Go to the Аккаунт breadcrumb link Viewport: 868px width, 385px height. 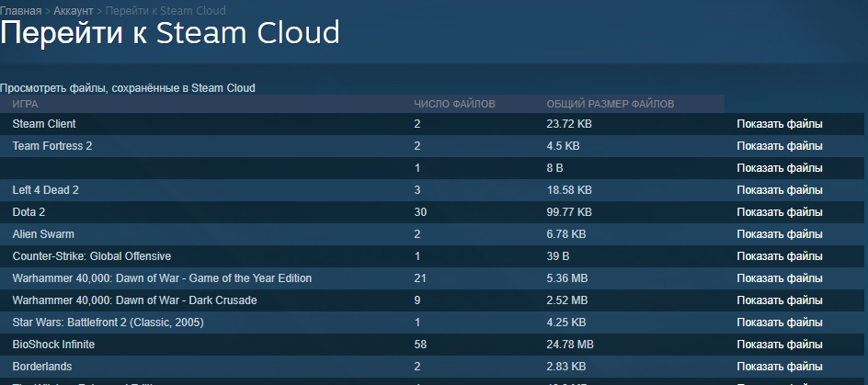click(x=74, y=10)
